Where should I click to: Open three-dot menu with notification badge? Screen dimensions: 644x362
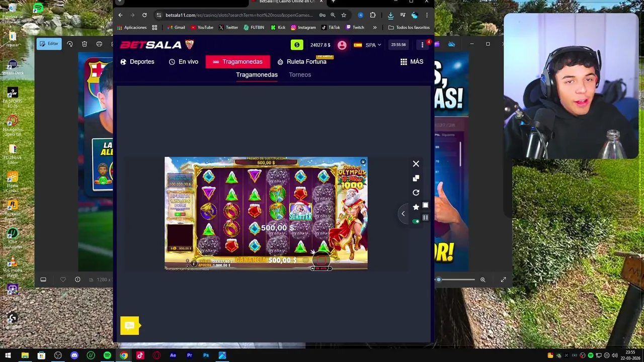[x=422, y=45]
